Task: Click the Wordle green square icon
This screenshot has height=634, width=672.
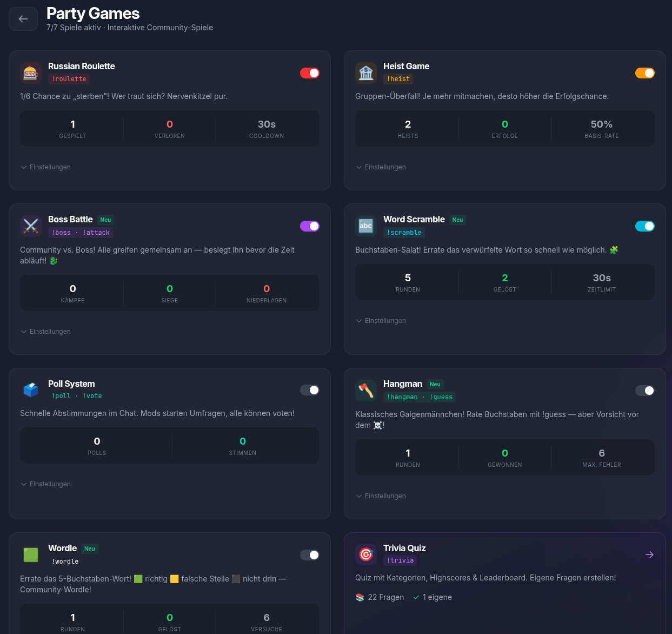Action: pos(31,554)
